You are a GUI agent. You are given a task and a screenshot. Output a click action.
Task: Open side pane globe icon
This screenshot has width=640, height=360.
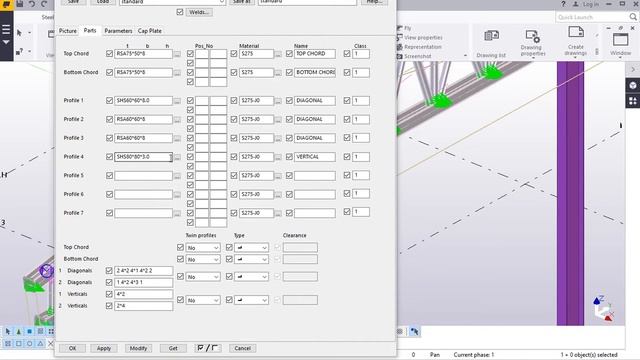(633, 85)
